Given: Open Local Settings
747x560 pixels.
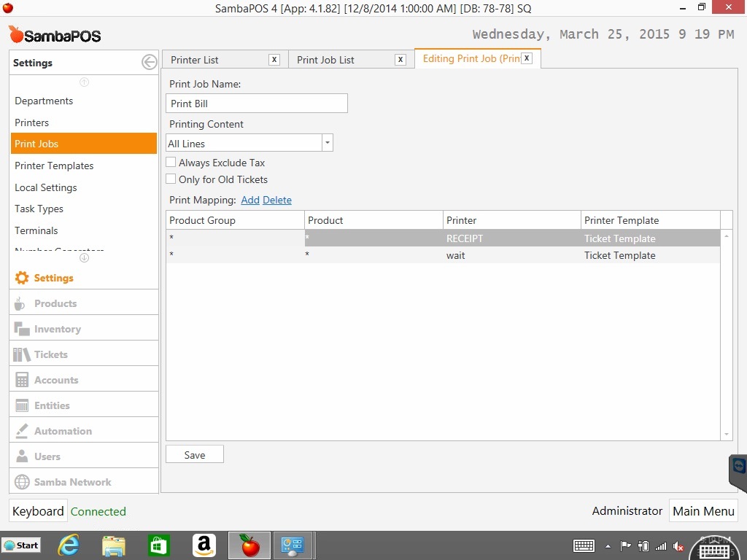Looking at the screenshot, I should point(46,187).
